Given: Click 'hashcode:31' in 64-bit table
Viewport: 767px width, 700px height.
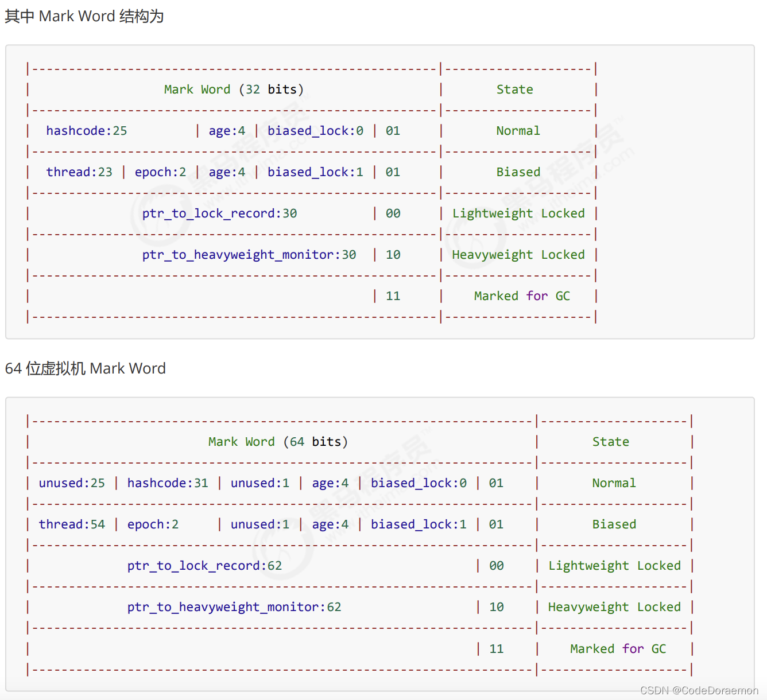Looking at the screenshot, I should (168, 483).
